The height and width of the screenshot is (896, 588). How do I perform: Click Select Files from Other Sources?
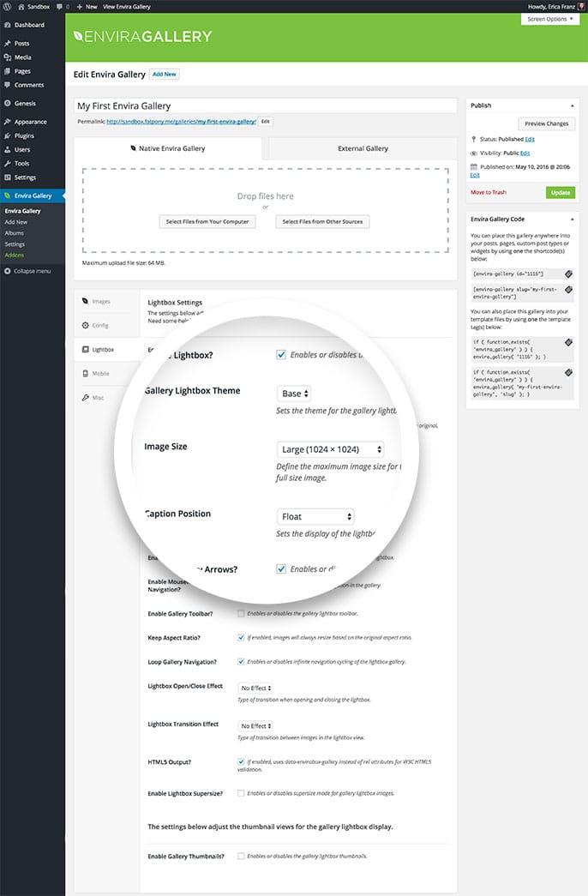pyautogui.click(x=322, y=222)
